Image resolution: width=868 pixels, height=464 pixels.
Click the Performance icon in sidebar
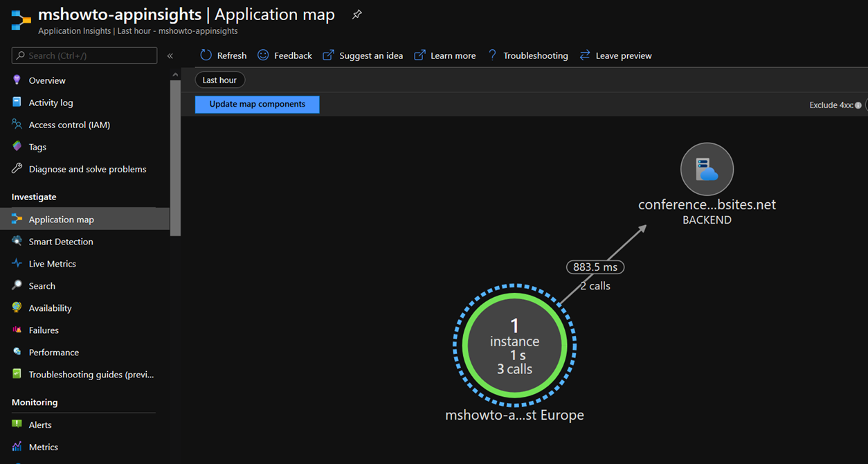(x=17, y=352)
